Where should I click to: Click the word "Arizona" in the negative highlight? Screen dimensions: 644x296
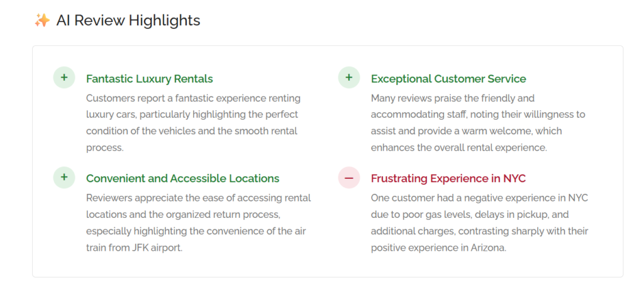(x=487, y=247)
